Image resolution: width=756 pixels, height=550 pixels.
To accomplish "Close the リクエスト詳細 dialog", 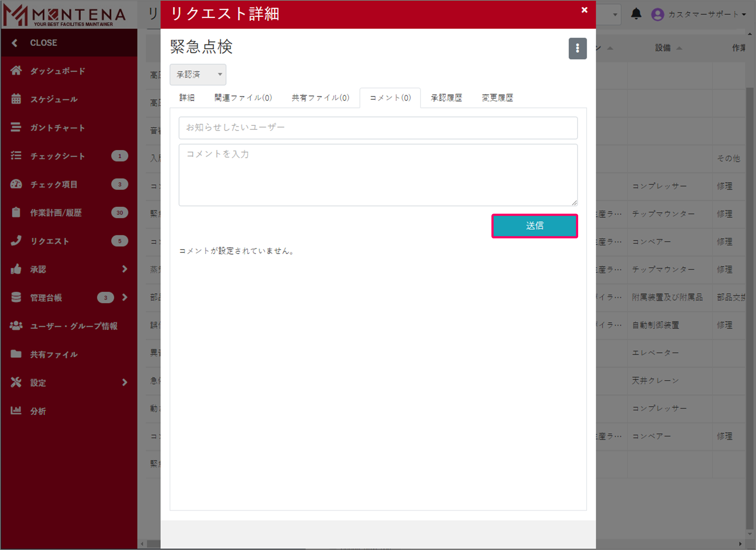I will (584, 10).
